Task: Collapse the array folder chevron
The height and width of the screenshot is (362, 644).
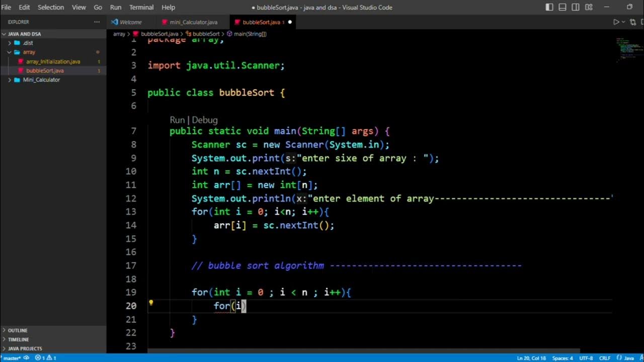Action: pos(10,52)
